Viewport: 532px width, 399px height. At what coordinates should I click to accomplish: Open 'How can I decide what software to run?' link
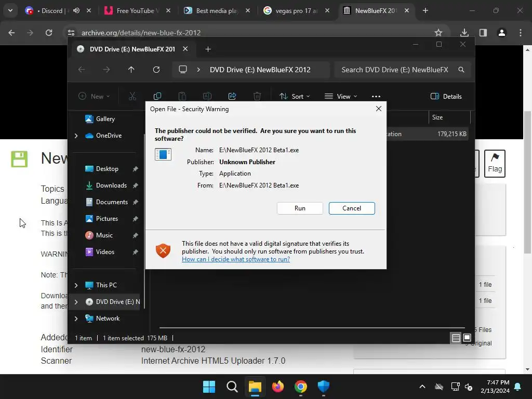pyautogui.click(x=236, y=259)
